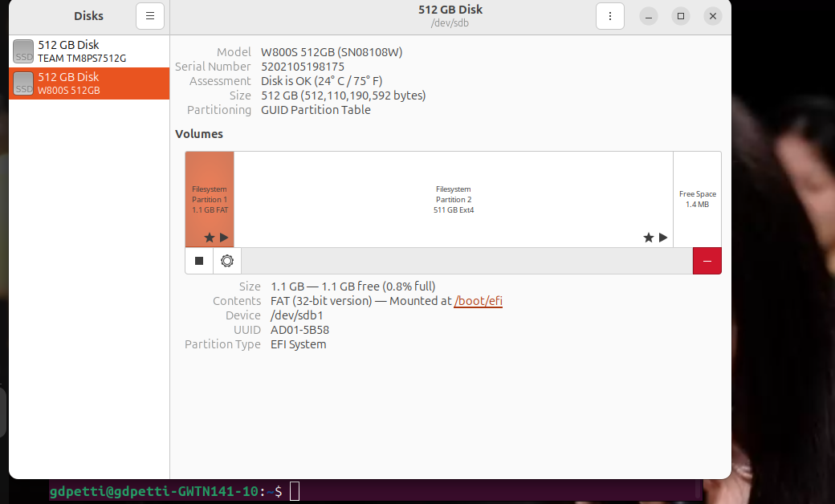Select the 1.4 MB Free Space block
The image size is (835, 504).
point(697,199)
